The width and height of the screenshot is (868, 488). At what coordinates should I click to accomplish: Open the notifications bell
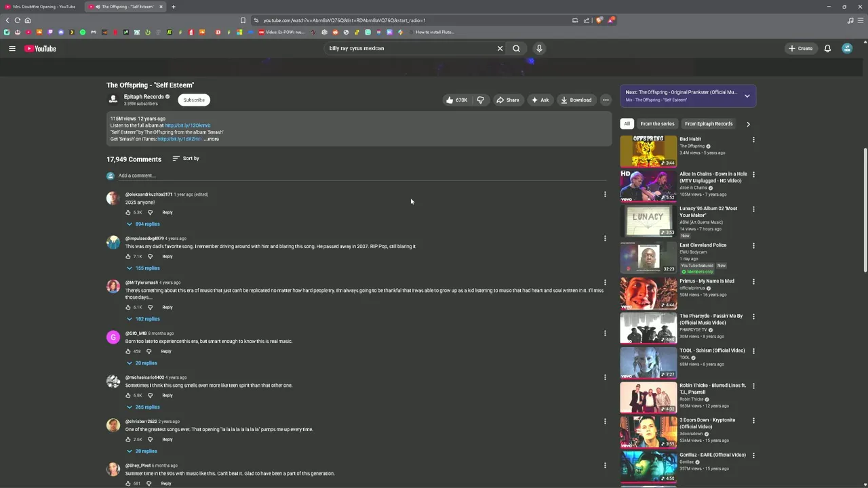[827, 48]
